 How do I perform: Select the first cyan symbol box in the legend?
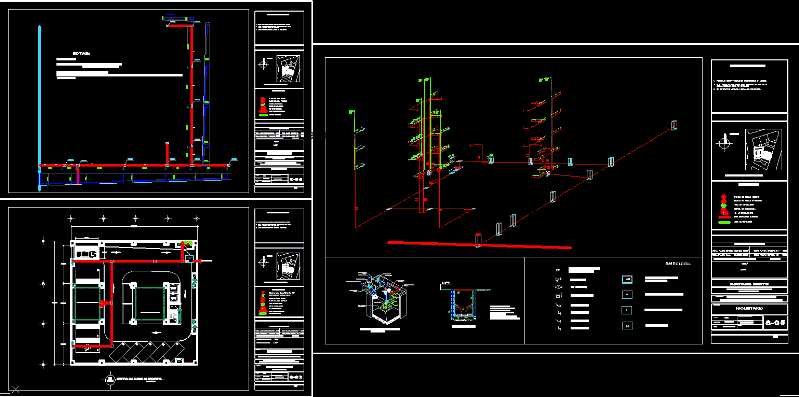(x=627, y=279)
